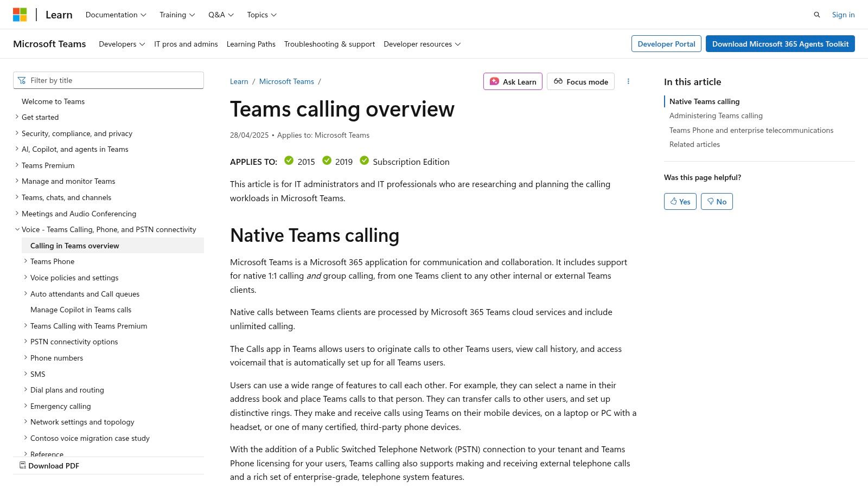Click Subscription Edition label
This screenshot has height=488, width=868.
pos(411,162)
